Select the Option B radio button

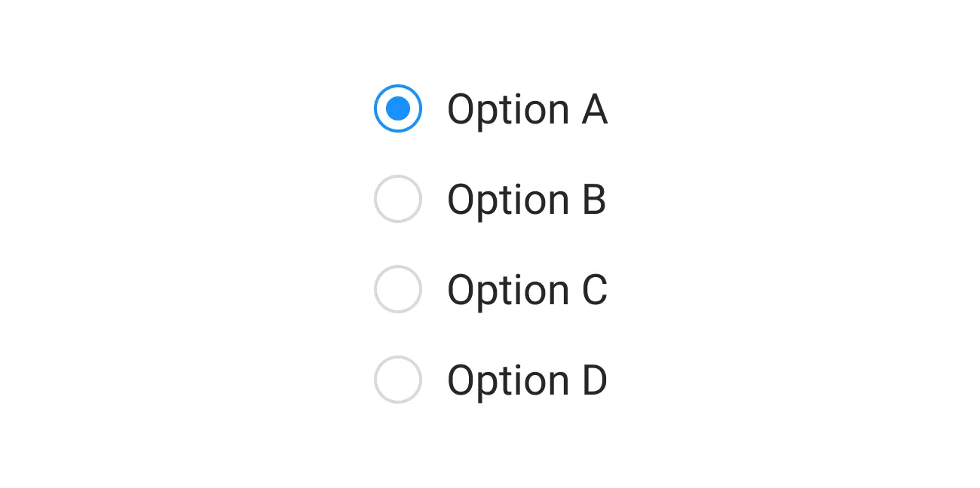[398, 199]
